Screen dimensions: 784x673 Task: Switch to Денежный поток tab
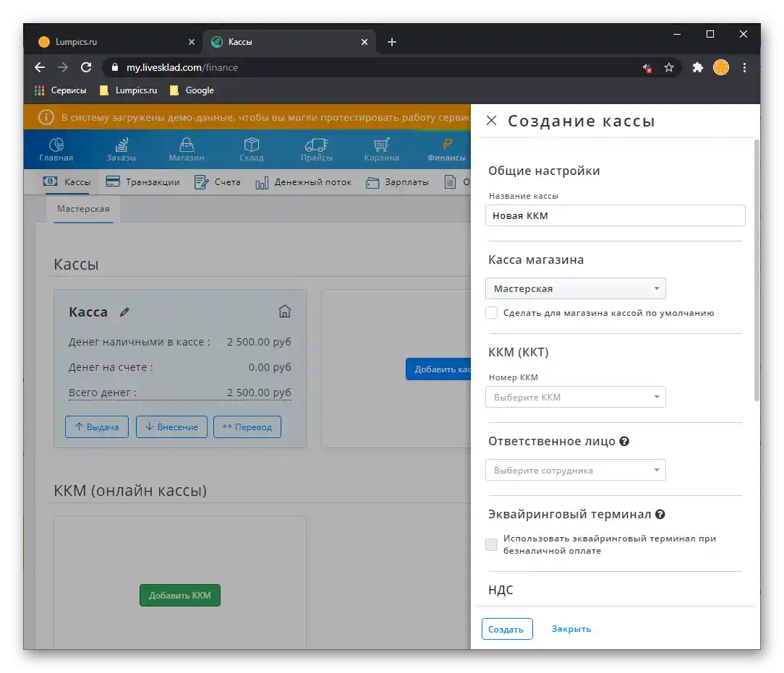pyautogui.click(x=304, y=182)
